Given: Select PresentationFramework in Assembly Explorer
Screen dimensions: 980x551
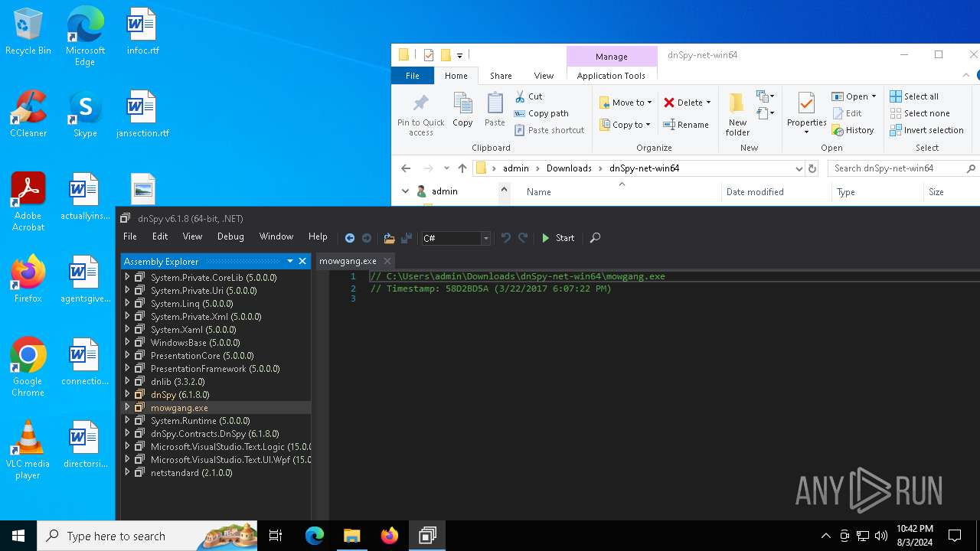Looking at the screenshot, I should pos(216,368).
